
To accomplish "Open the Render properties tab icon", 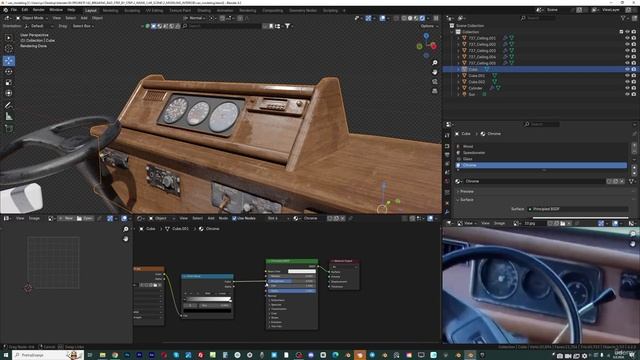I will pyautogui.click(x=447, y=146).
